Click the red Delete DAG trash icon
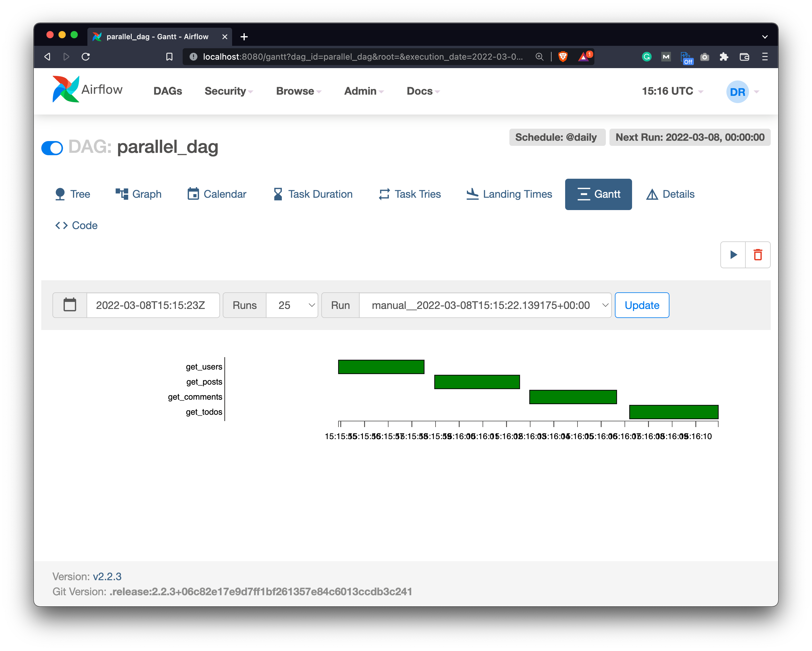The width and height of the screenshot is (812, 651). click(x=758, y=255)
